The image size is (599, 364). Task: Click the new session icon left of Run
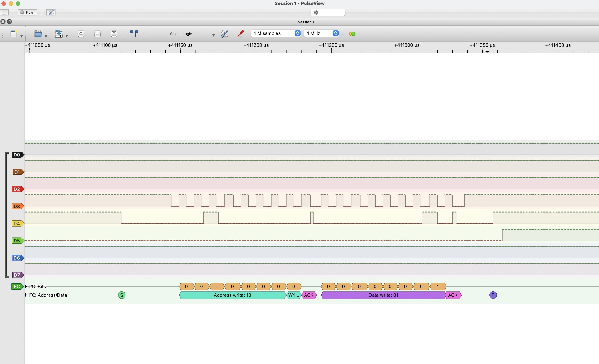(x=5, y=12)
